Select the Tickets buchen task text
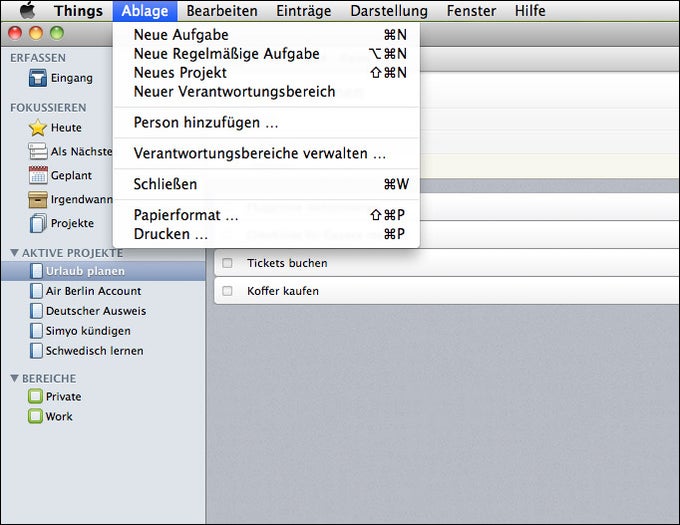Screen dimensions: 680x525 [x=287, y=263]
